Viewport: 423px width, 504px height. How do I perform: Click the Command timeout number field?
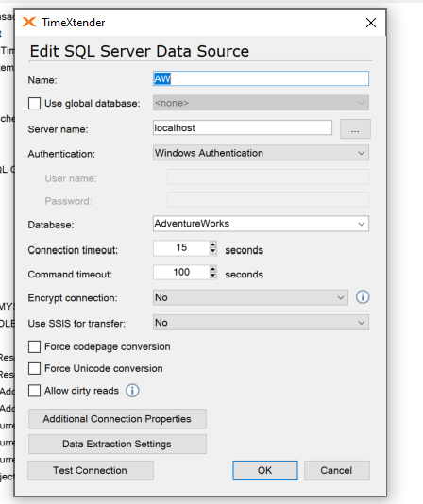181,272
